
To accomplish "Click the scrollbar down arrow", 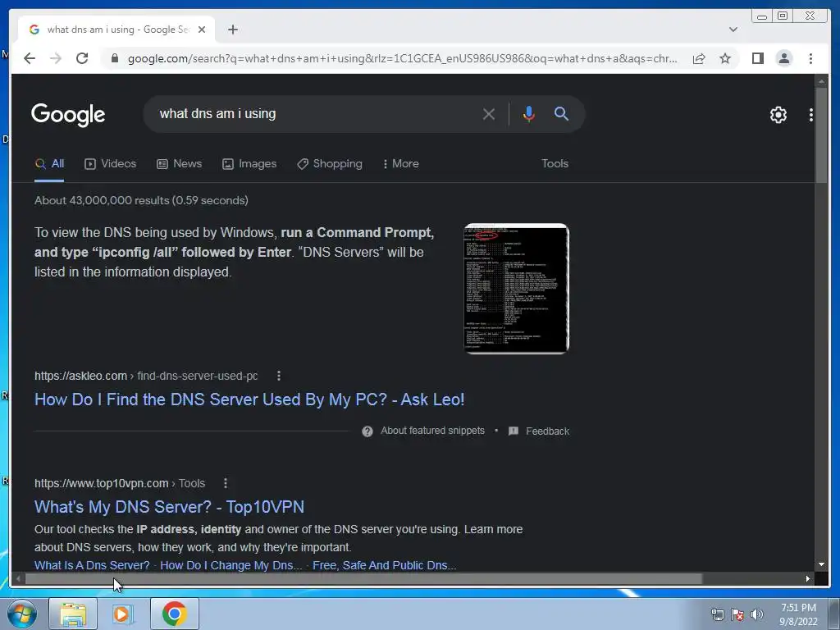I will tap(821, 564).
